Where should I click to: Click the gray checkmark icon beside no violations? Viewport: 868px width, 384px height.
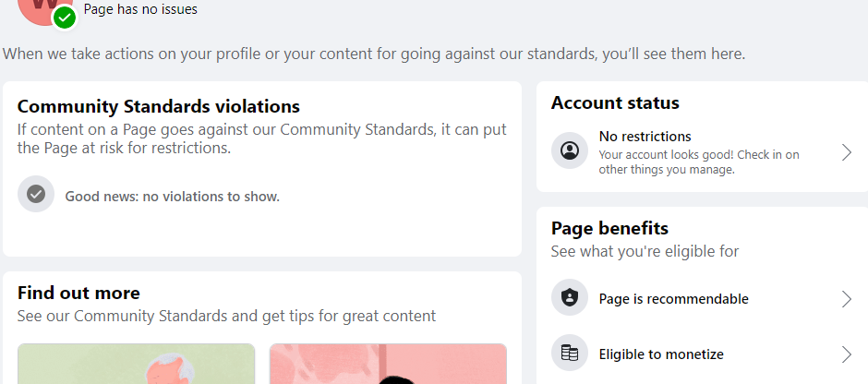(x=36, y=194)
